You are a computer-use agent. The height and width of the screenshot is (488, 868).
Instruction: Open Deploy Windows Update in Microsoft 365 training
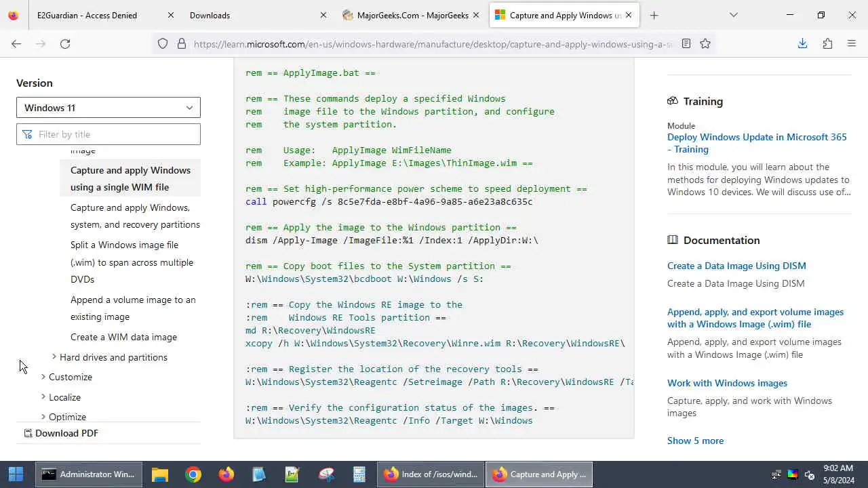click(x=757, y=143)
